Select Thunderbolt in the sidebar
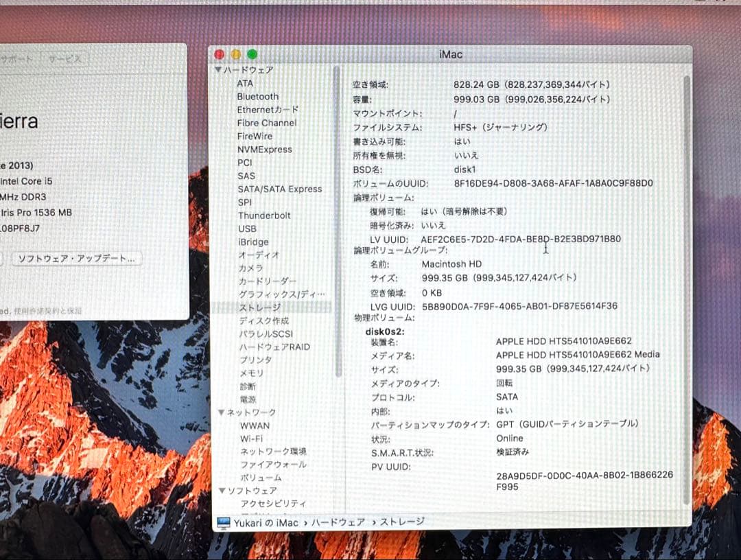 264,215
